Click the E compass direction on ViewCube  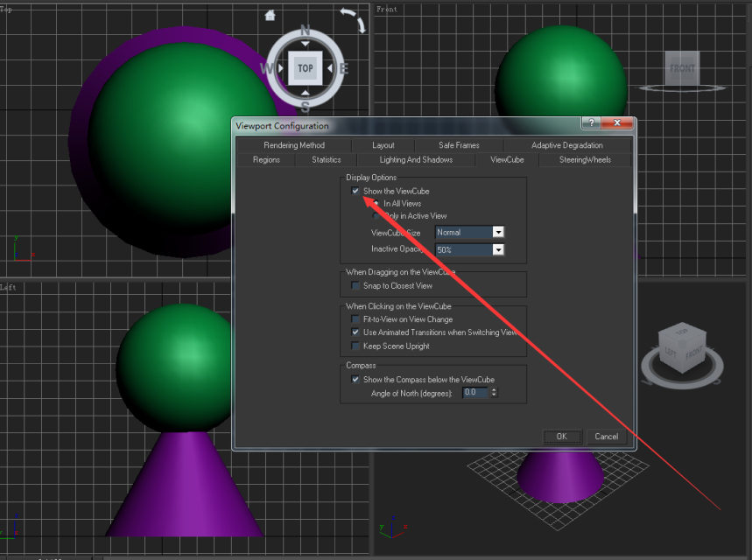point(343,68)
